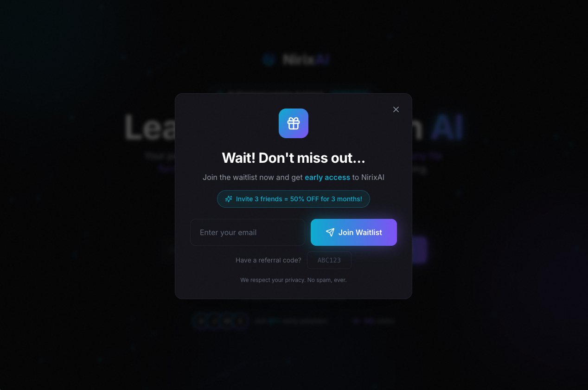Focus the ABC123 referral code field
The image size is (588, 390).
(x=329, y=260)
